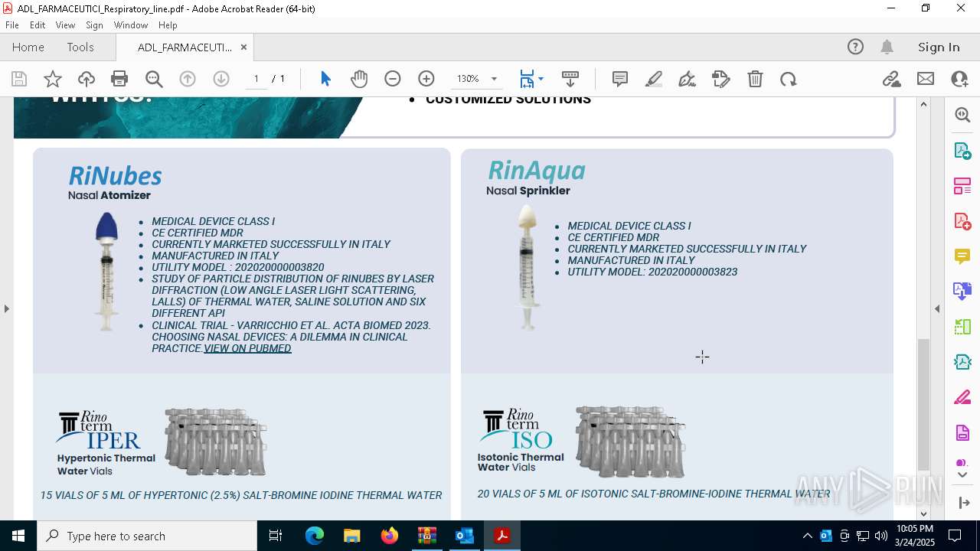The height and width of the screenshot is (551, 980).
Task: Collapse the right tools pane arrow
Action: 937,308
